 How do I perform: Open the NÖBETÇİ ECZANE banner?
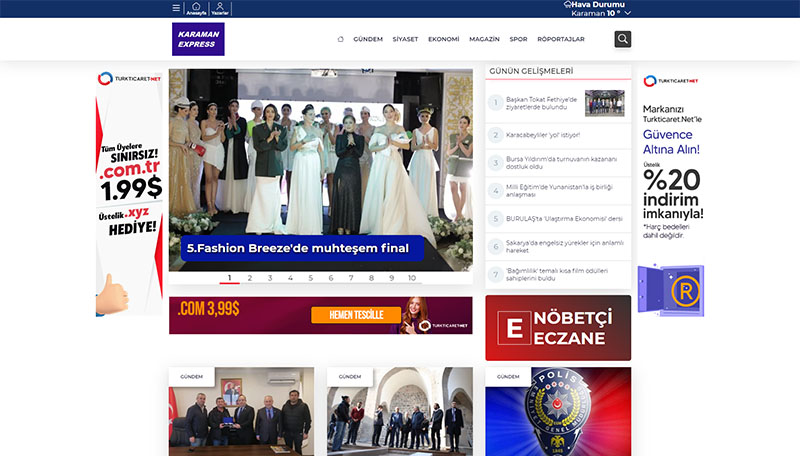point(558,328)
